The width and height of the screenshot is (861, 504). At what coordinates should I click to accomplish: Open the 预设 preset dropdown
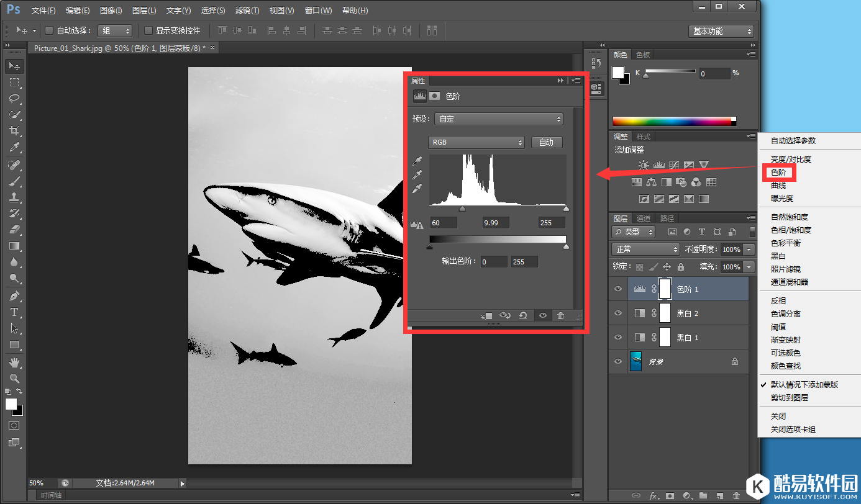pos(498,119)
